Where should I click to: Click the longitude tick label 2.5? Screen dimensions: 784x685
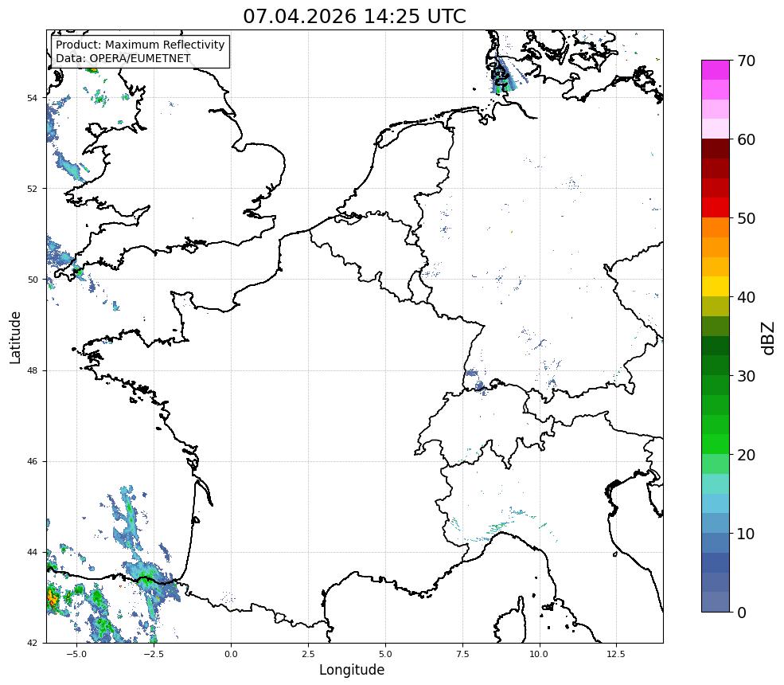coord(308,654)
